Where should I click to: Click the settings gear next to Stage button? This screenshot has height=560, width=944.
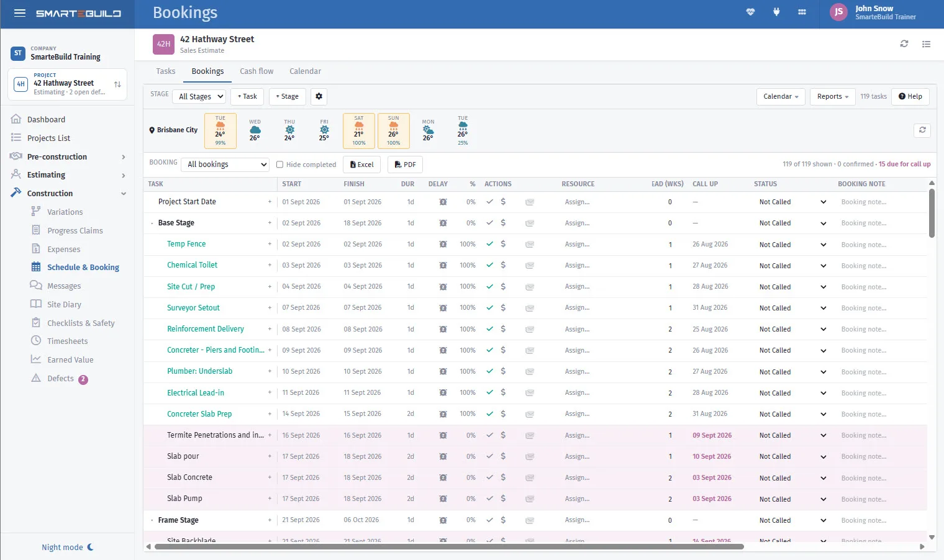319,96
